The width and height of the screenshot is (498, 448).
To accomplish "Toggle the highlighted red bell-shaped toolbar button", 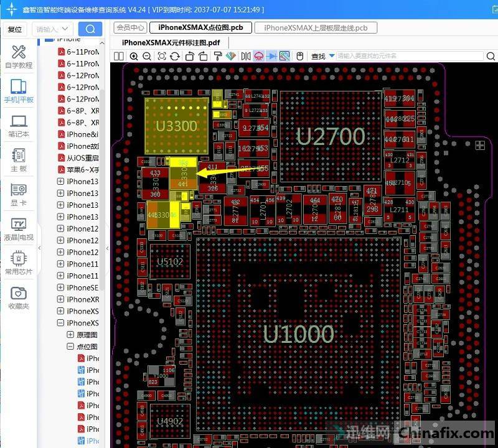I will click(x=259, y=57).
